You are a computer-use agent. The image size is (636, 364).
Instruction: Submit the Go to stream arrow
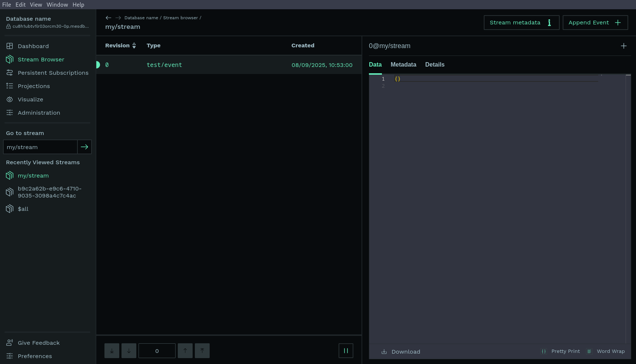pyautogui.click(x=84, y=147)
